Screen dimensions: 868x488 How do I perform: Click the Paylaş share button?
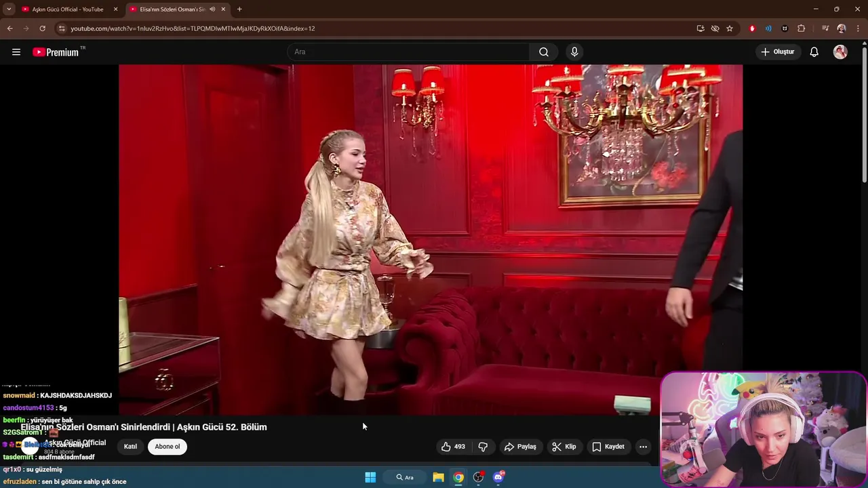pyautogui.click(x=520, y=447)
